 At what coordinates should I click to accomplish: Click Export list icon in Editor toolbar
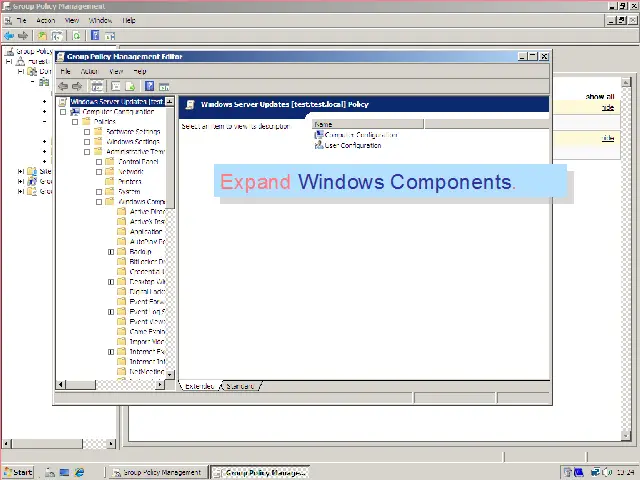point(130,86)
